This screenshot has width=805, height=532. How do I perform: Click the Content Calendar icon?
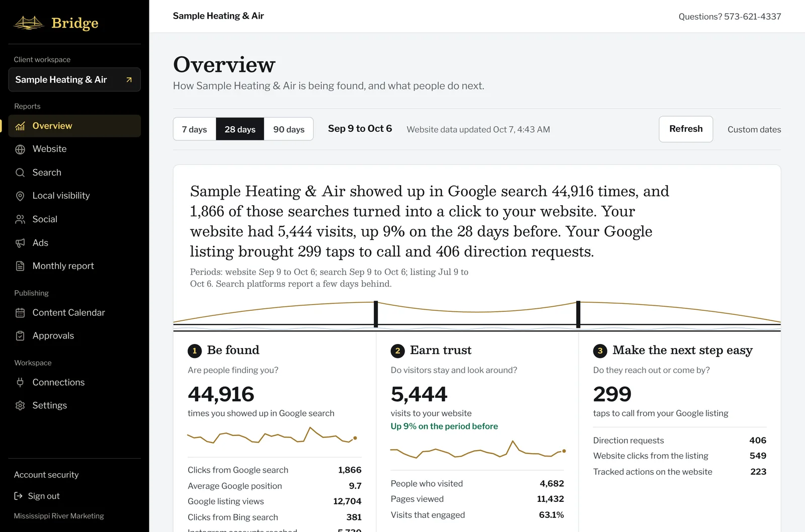20,313
